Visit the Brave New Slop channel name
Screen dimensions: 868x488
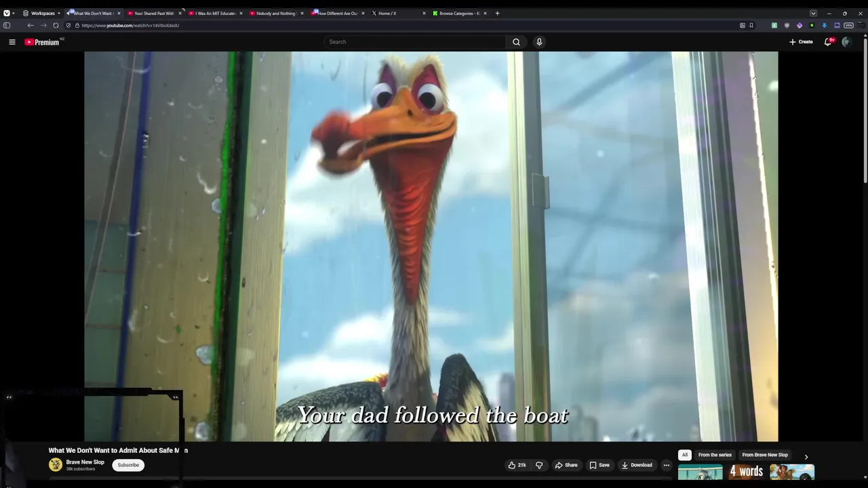point(85,462)
